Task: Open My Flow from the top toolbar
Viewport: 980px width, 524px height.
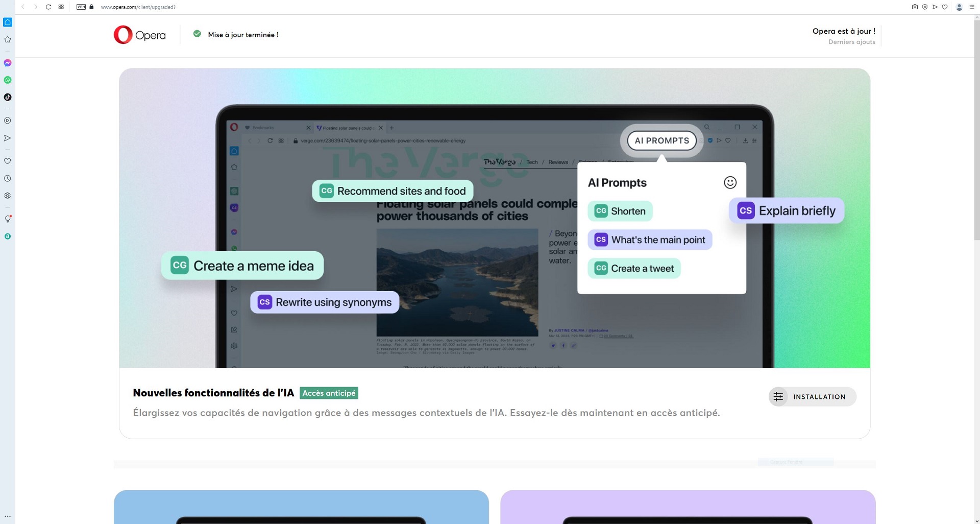Action: point(935,7)
